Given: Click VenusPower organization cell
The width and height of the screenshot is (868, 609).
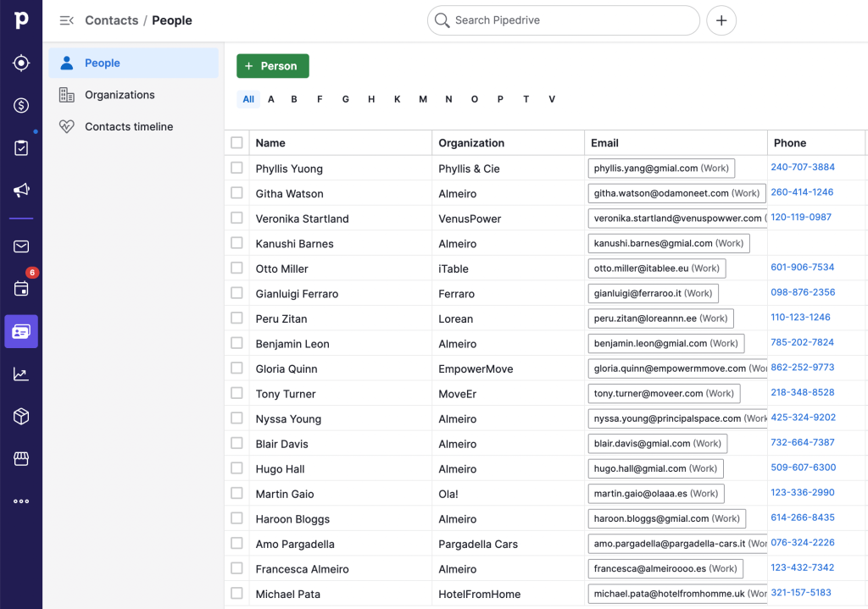Looking at the screenshot, I should pos(470,219).
